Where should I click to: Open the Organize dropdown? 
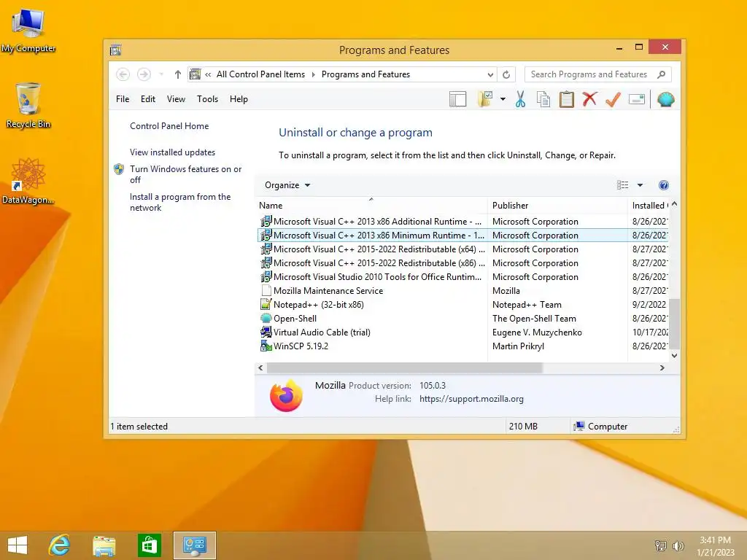pyautogui.click(x=287, y=185)
